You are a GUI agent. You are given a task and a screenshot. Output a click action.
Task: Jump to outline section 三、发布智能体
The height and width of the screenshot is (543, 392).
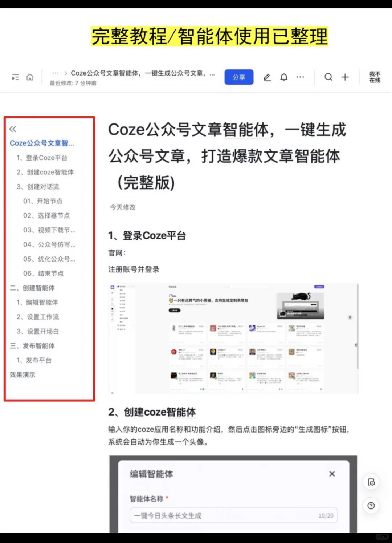(32, 346)
